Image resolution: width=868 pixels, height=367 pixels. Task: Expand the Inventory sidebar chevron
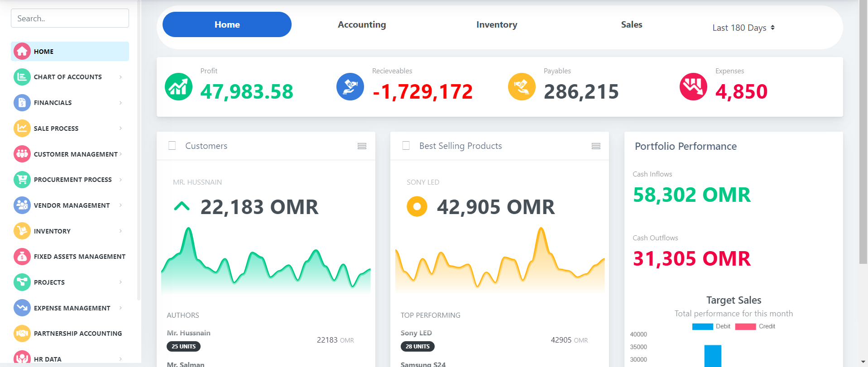(x=120, y=231)
